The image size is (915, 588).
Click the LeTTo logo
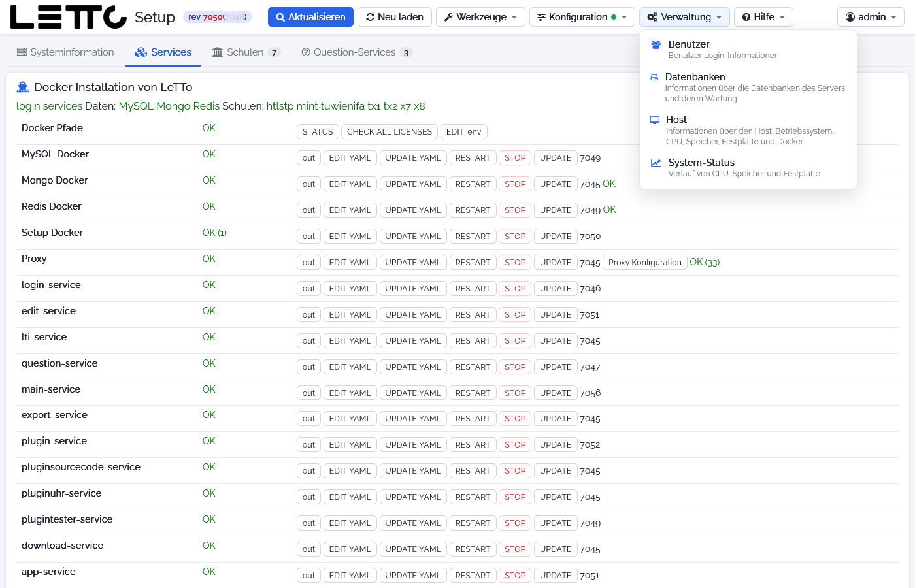tap(69, 17)
